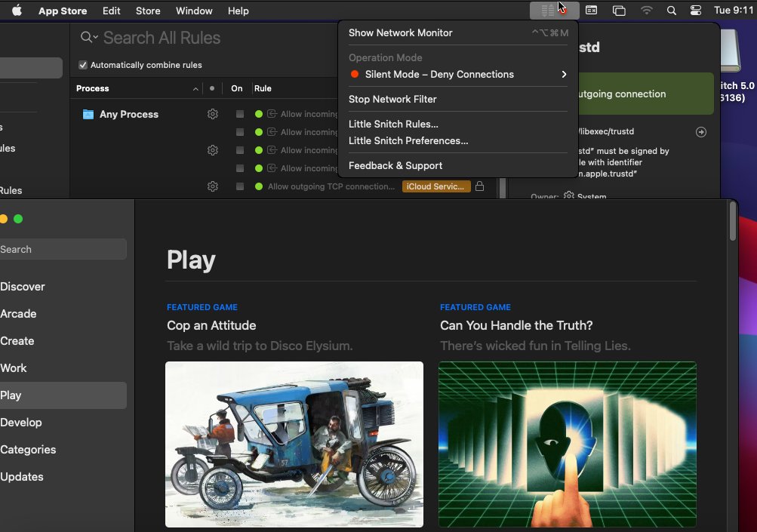Click the Little Snitch 5.0 disk icon on desktop
Image resolution: width=757 pixels, height=532 pixels.
(x=731, y=51)
